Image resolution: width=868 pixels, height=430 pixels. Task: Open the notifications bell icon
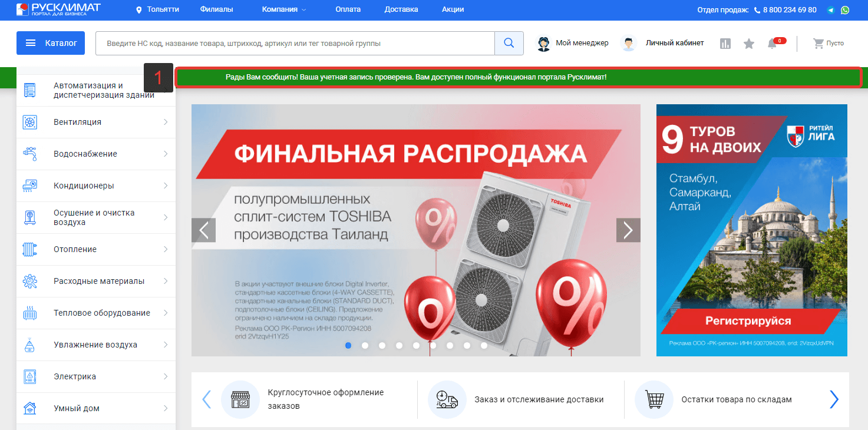773,44
